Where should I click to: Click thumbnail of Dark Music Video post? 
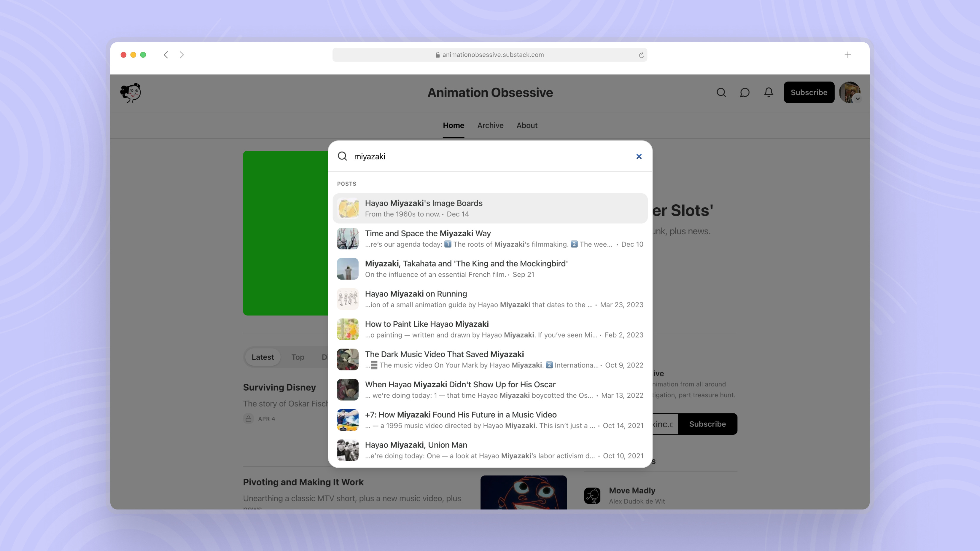[348, 359]
